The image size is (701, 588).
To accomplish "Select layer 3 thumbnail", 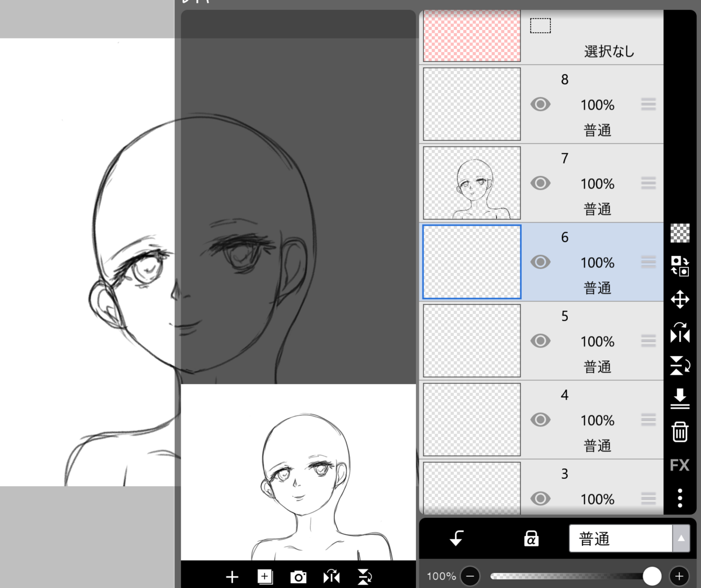I will point(471,489).
